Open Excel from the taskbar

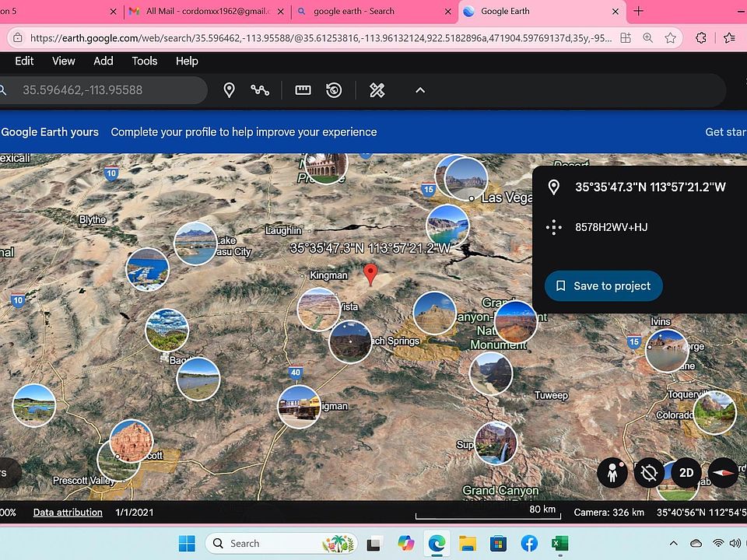559,544
